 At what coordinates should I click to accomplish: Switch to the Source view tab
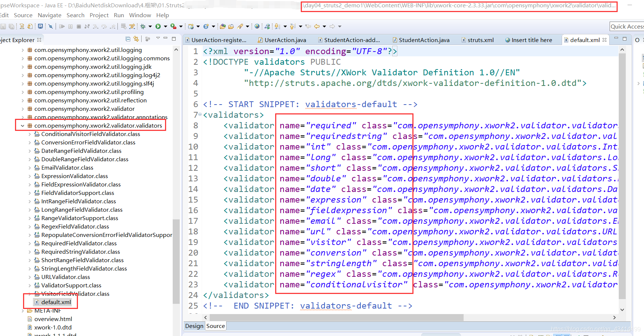[x=216, y=326]
